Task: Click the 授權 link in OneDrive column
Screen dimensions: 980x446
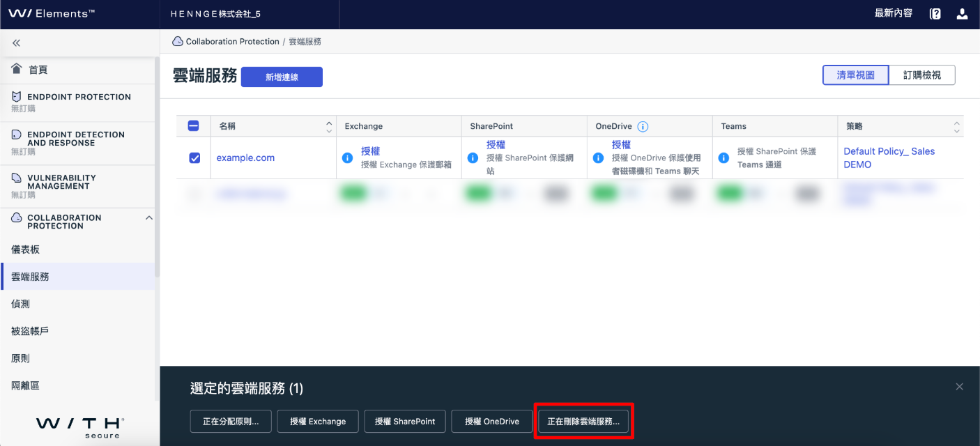Action: pyautogui.click(x=622, y=145)
